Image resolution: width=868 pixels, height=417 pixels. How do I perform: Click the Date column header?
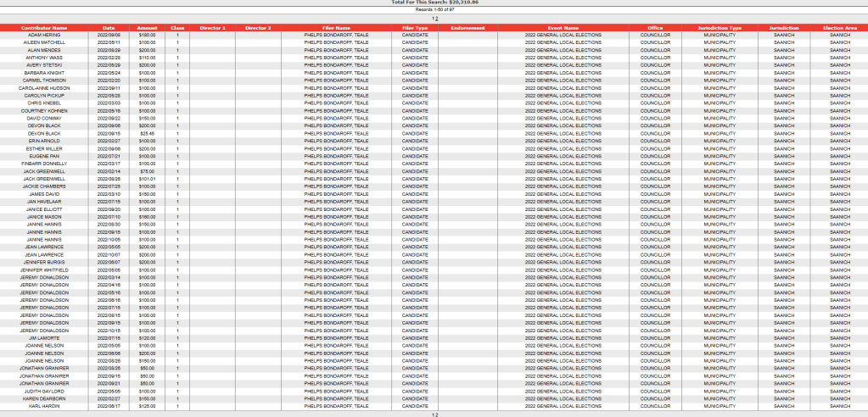click(109, 28)
